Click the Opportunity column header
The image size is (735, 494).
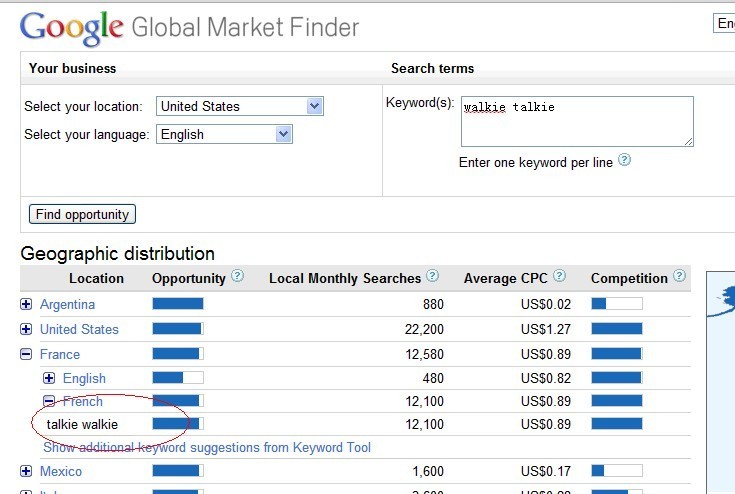[189, 279]
